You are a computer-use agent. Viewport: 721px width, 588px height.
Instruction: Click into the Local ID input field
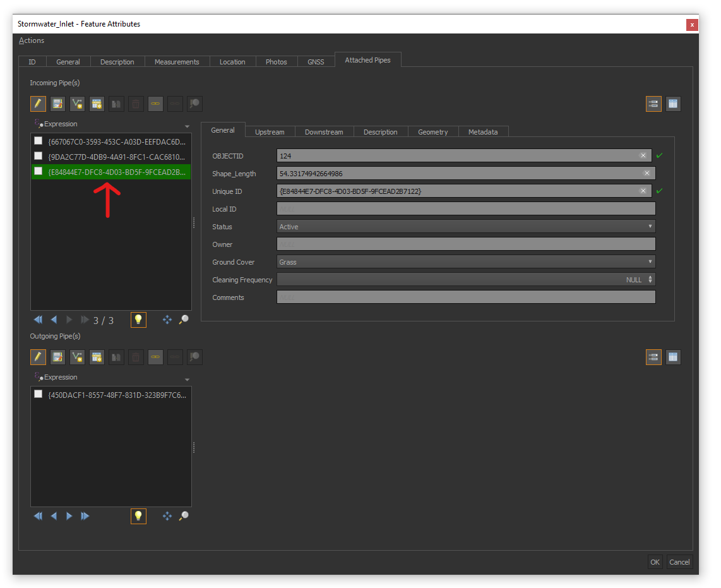466,208
